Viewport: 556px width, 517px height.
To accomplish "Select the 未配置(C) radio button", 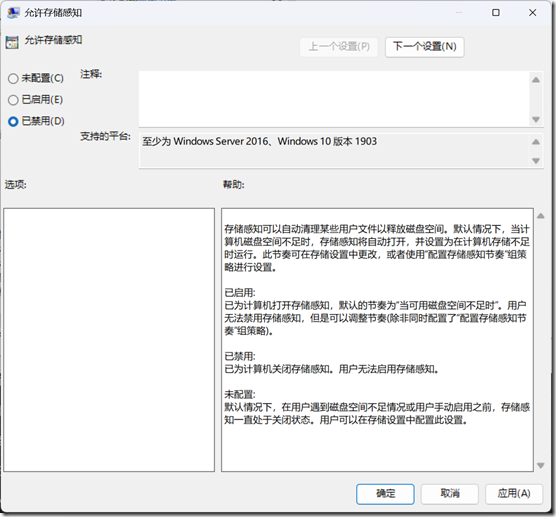I will (x=13, y=78).
